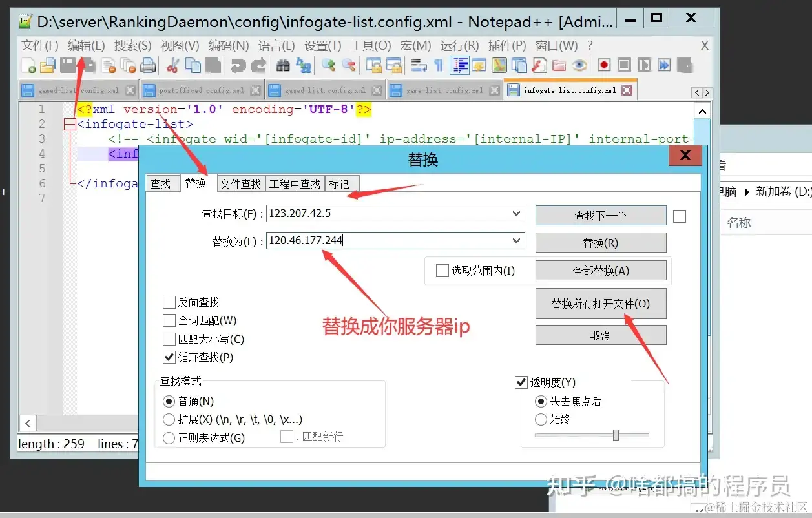This screenshot has height=518, width=812.
Task: Click the 替换所有打开文件(O) button
Action: tap(601, 304)
